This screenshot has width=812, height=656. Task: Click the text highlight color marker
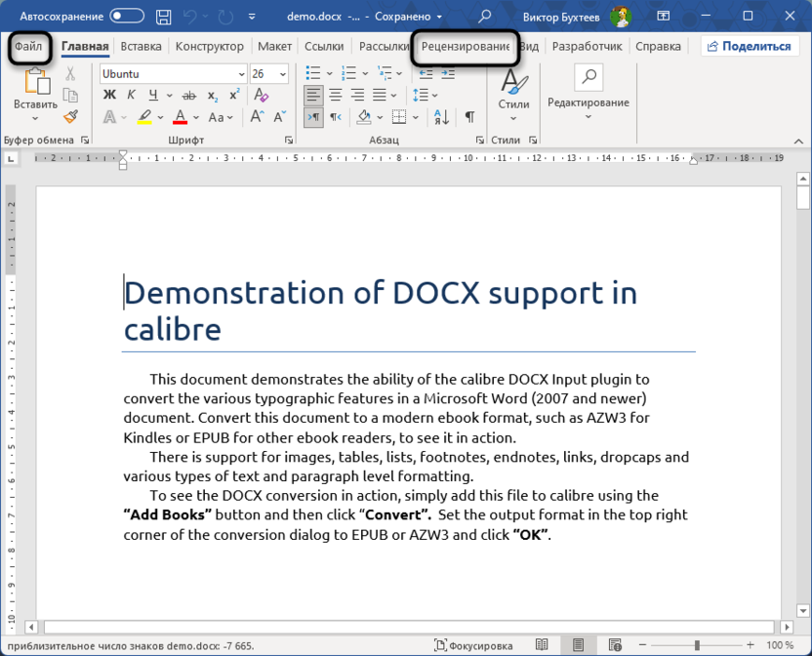click(x=145, y=117)
